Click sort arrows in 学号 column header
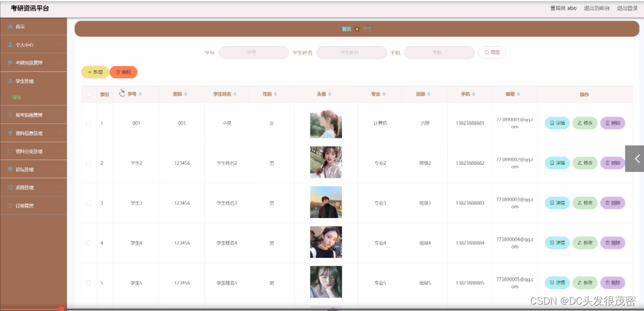Screen dimensions: 644x311 (x=141, y=95)
